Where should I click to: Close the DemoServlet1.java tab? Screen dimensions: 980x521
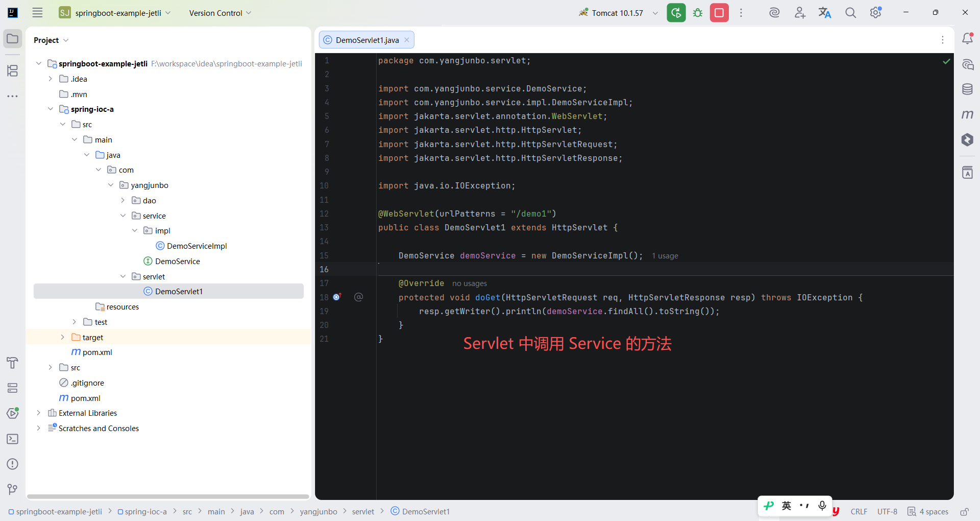407,40
